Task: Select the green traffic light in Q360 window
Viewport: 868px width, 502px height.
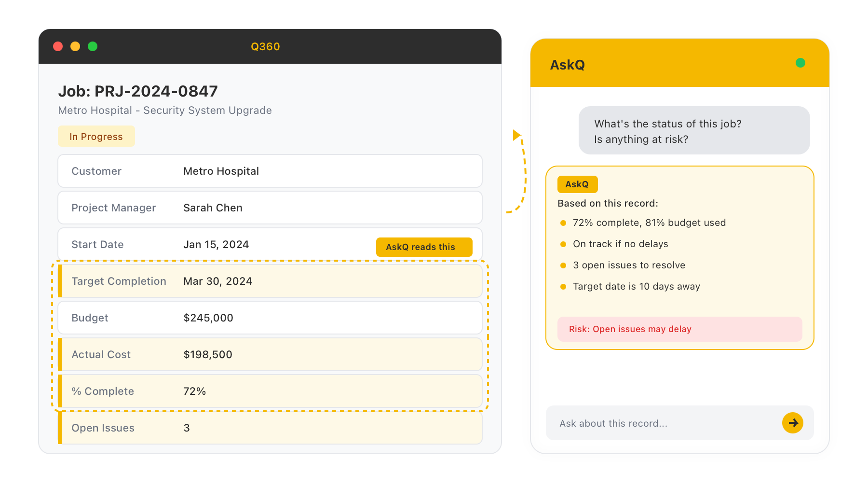Action: 93,46
